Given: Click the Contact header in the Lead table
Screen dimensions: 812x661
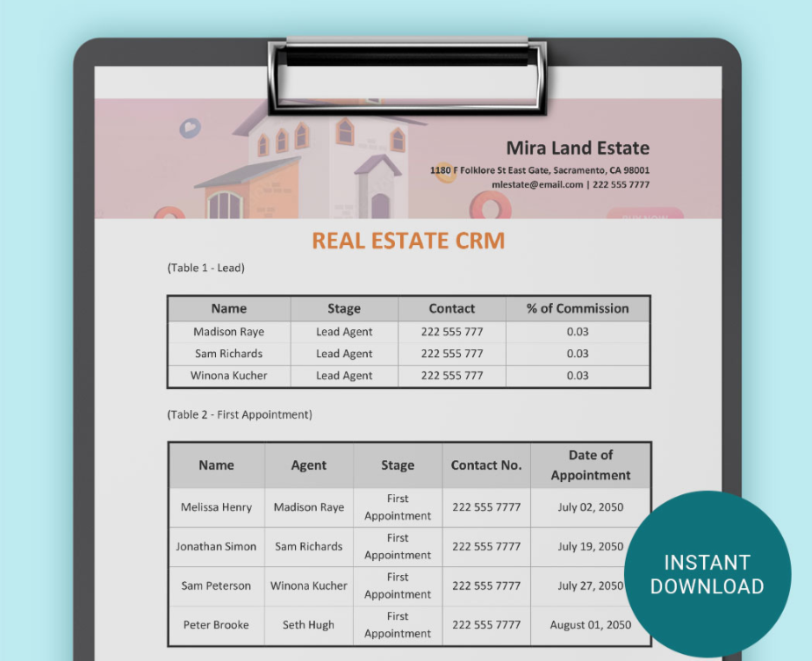Looking at the screenshot, I should point(451,309).
